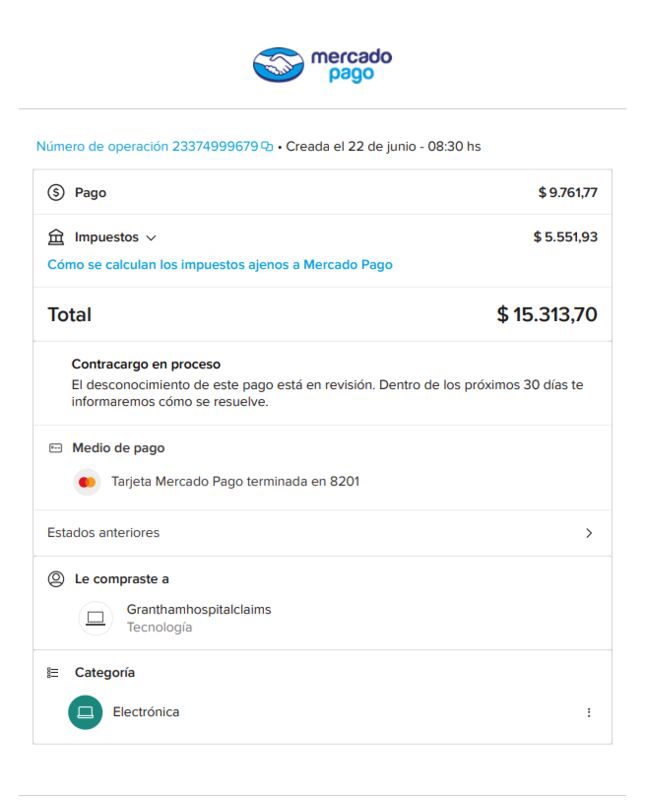
Task: Open the Número de operación 23374999679 link
Action: coord(147,146)
